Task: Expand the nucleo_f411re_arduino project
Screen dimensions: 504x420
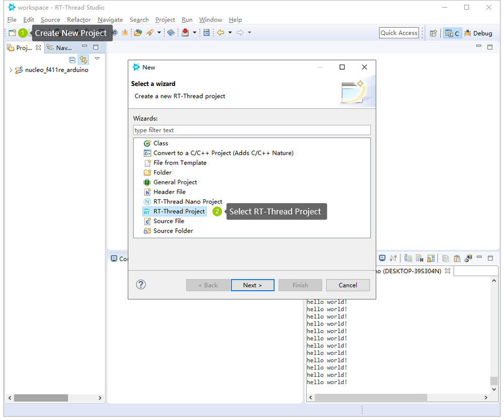Action: [x=11, y=70]
